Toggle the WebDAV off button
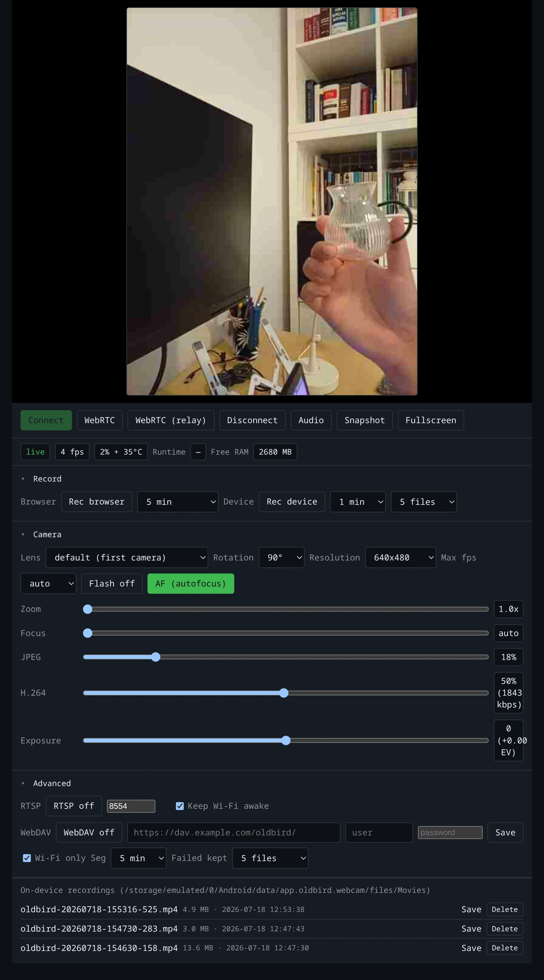The image size is (544, 980). pos(89,832)
